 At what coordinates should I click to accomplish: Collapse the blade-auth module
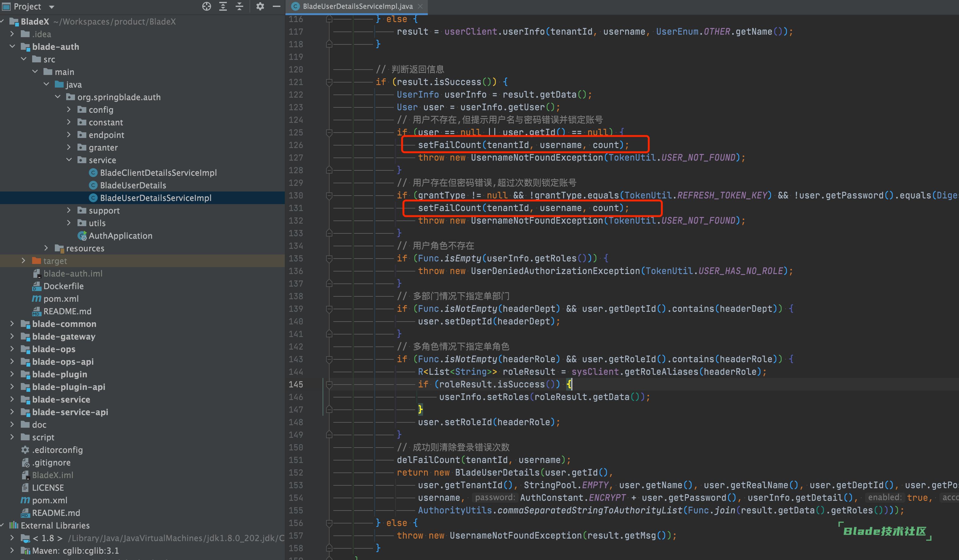coord(12,46)
